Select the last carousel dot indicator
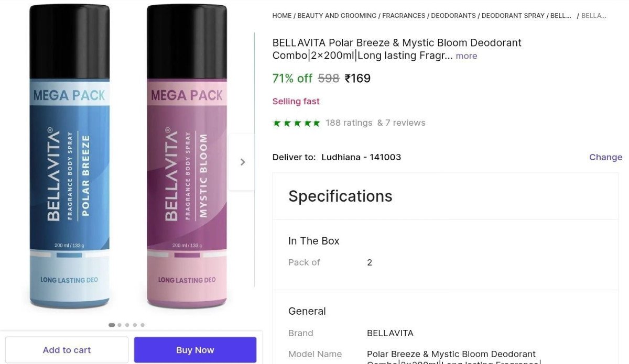 (x=142, y=325)
